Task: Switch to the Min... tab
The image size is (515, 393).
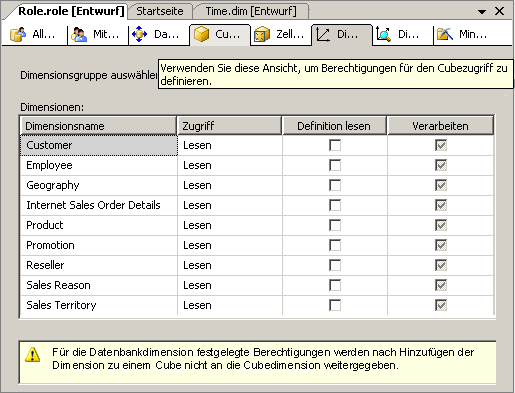Action: pos(472,35)
